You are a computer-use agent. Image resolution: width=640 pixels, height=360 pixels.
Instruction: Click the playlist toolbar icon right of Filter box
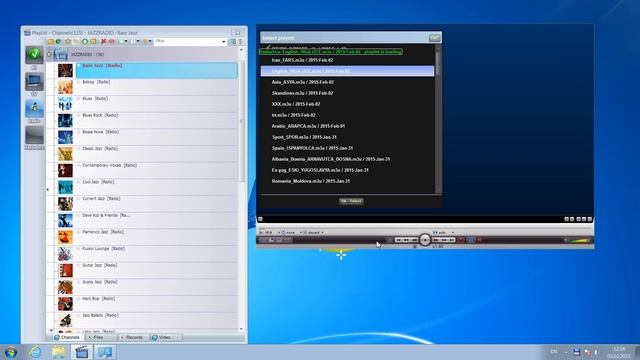[233, 42]
